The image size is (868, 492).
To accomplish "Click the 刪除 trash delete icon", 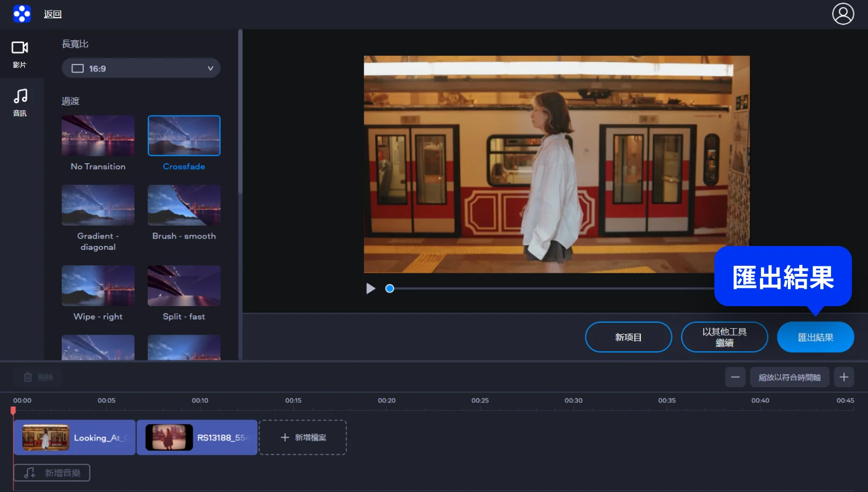I will click(28, 377).
